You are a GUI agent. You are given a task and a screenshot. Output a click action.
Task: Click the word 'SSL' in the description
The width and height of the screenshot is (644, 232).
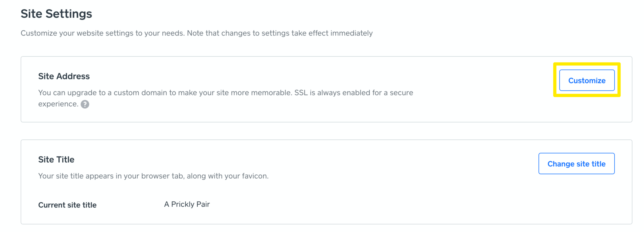pos(301,93)
